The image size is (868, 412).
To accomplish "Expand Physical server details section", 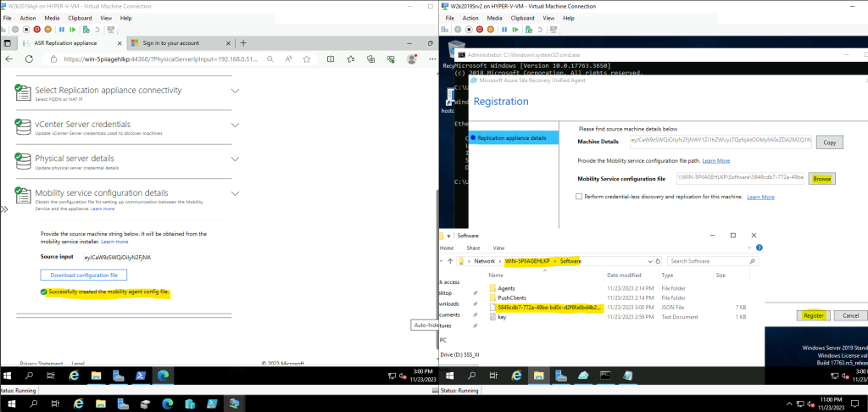I will [x=236, y=159].
